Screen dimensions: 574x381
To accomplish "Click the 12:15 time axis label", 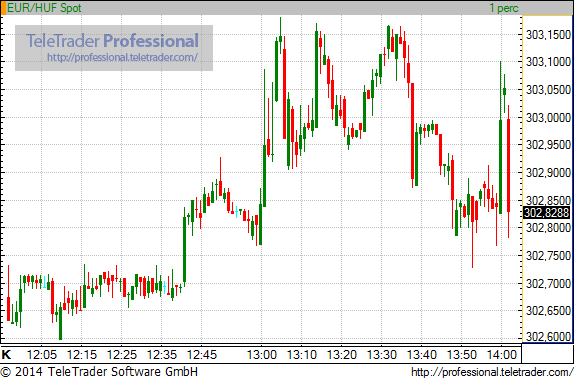I will tap(82, 355).
